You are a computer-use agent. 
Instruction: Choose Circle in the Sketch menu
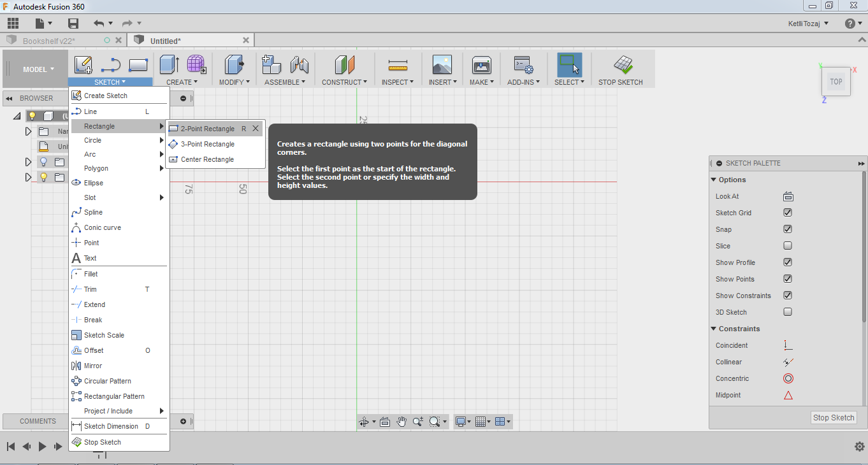pyautogui.click(x=119, y=140)
